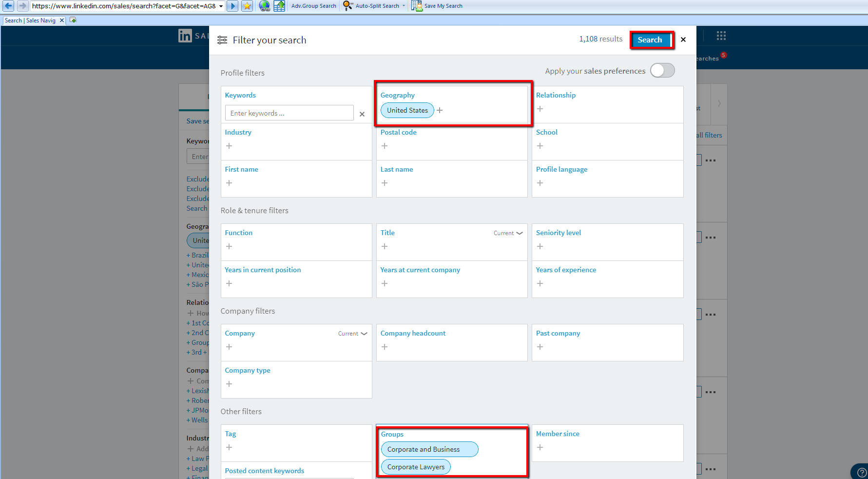868x479 pixels.
Task: Click the blue Go arrow next to address bar
Action: pos(232,6)
